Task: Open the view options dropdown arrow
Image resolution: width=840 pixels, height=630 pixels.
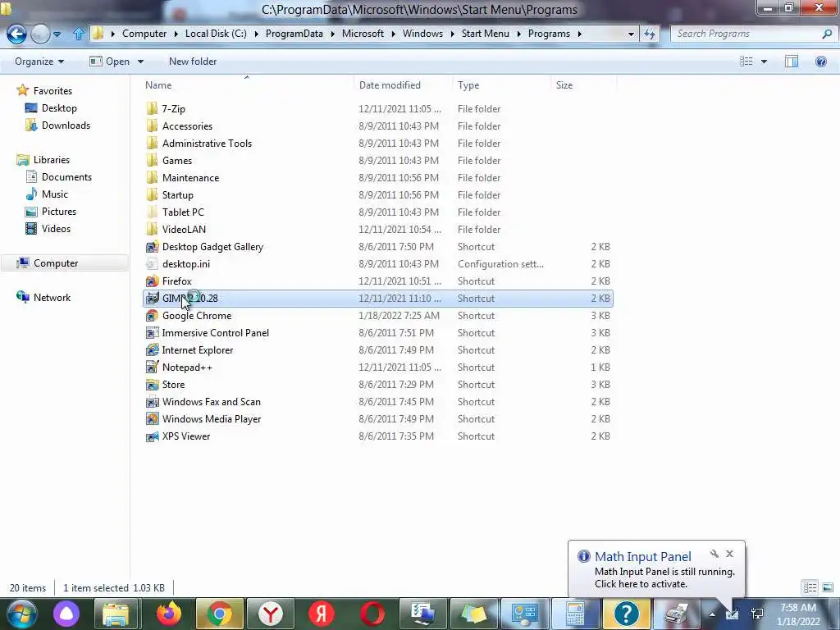Action: (764, 62)
